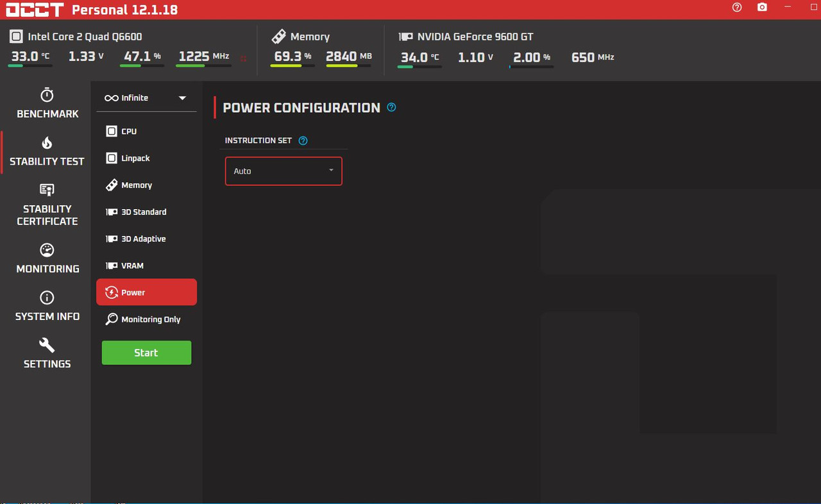This screenshot has width=821, height=504.
Task: Open Stability Certificate section
Action: coord(47,205)
